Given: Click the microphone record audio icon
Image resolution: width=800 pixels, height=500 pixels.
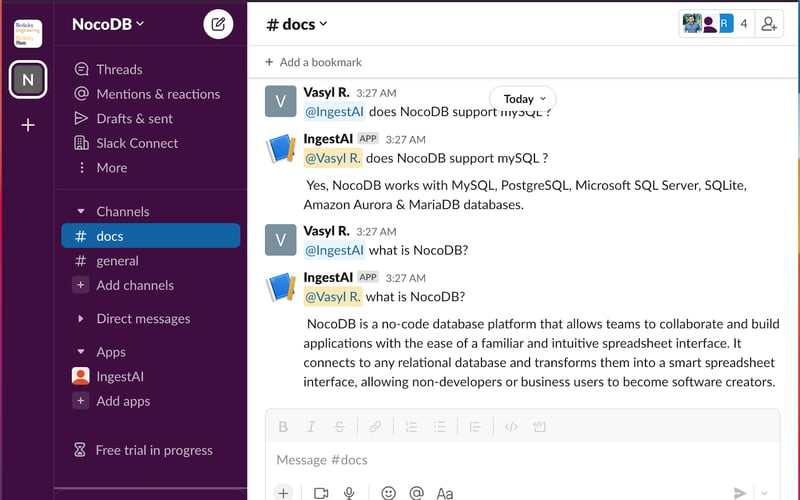Looking at the screenshot, I should click(x=349, y=493).
